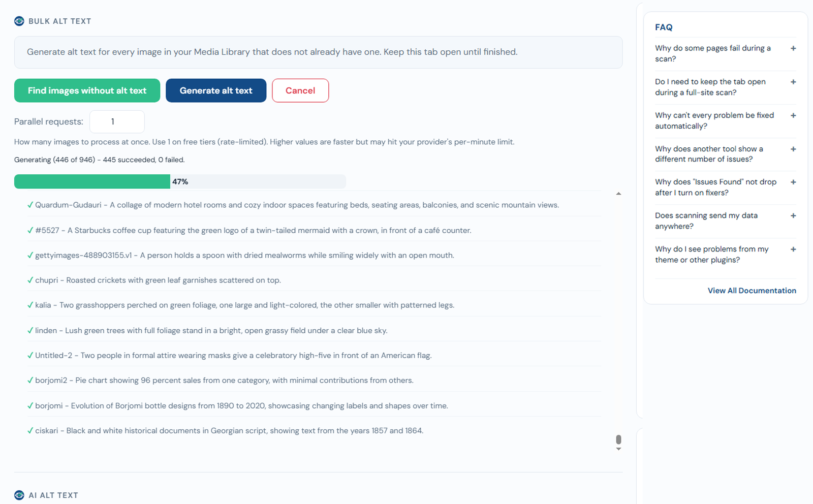Image resolution: width=813 pixels, height=504 pixels.
Task: Click the 'Generate alt text for every image' notice
Action: click(x=318, y=52)
